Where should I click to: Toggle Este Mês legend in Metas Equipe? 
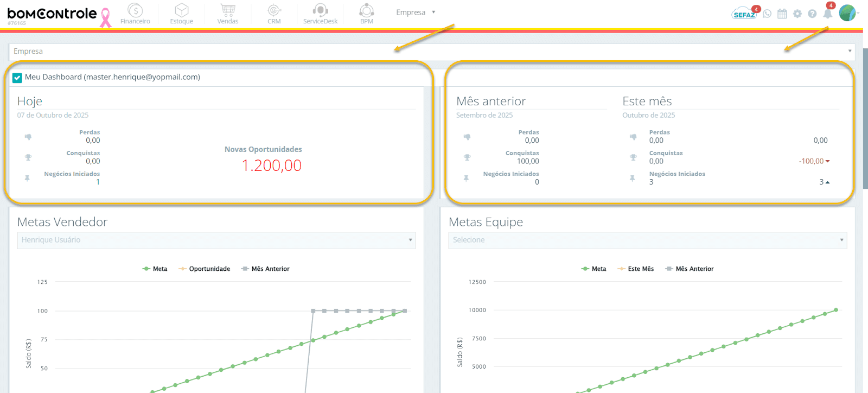coord(635,269)
